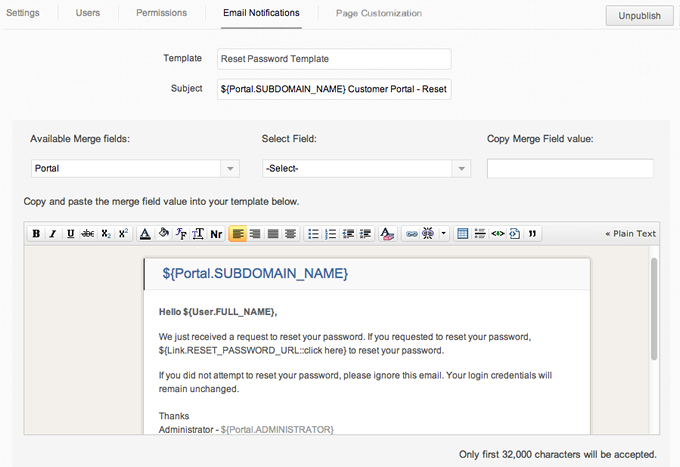Click the font color icon
The height and width of the screenshot is (467, 680).
pyautogui.click(x=145, y=234)
